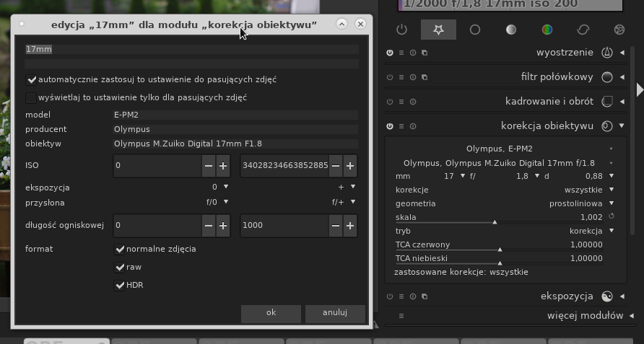Toggle power icon for ekspozycja module
Screen dimensions: 644x344
(390, 296)
